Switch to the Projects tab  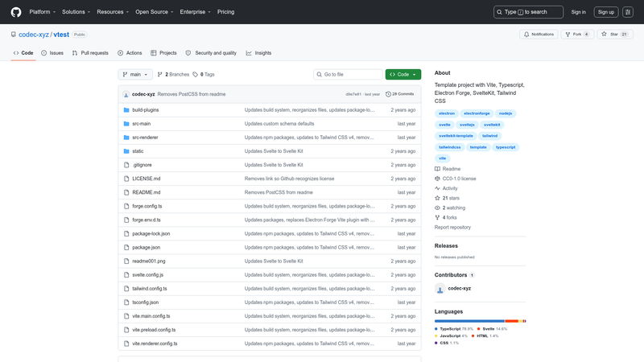pos(163,53)
